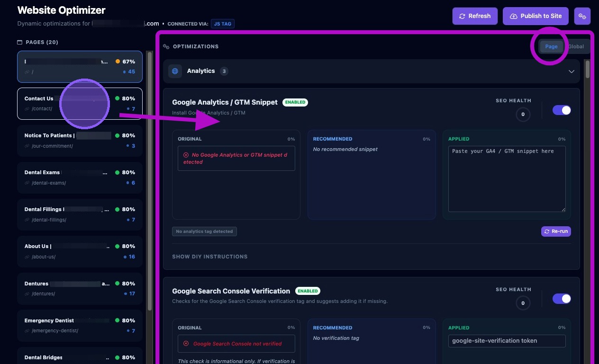Viewport: 599px width, 364px height.
Task: Click the red error icon beside 'Google Search Console not verified'
Action: (x=186, y=344)
